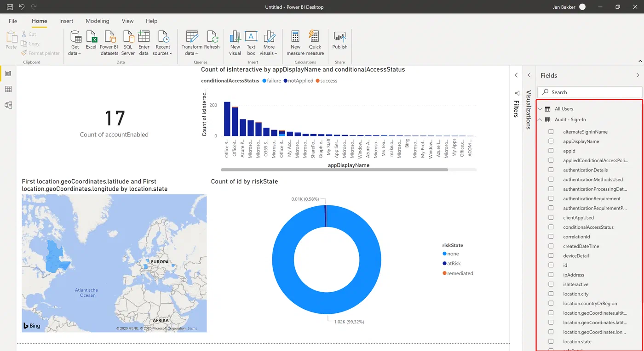Collapse the ribbon with the caret

[x=640, y=61]
